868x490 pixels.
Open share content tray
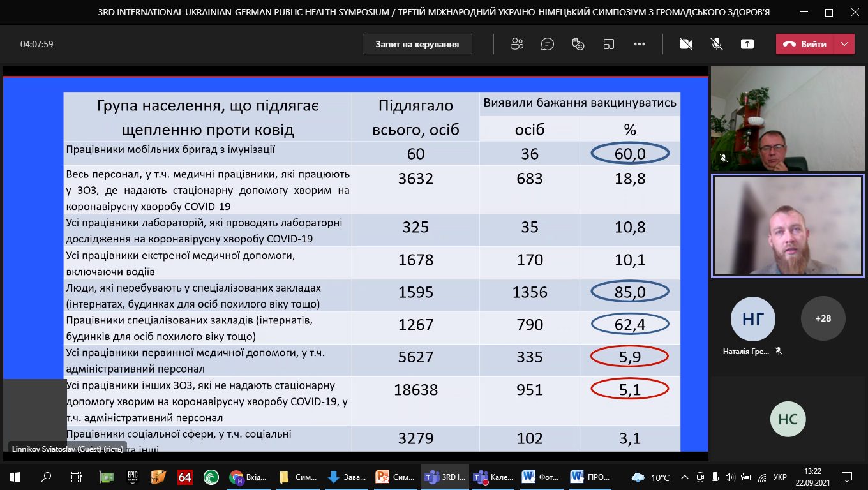(x=747, y=44)
